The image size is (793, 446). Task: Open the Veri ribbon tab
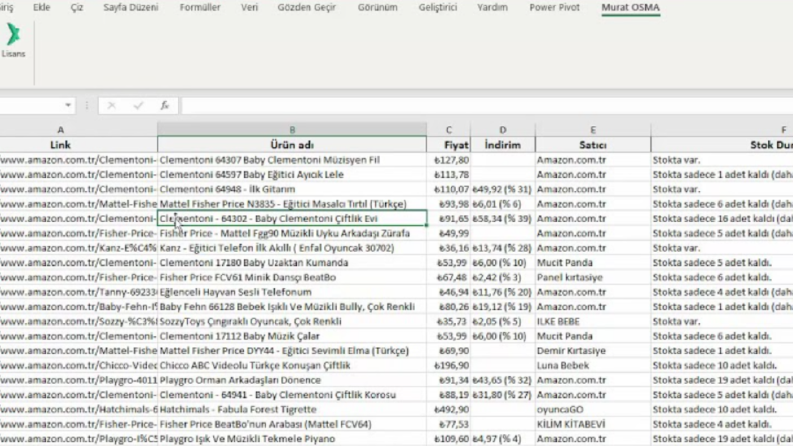click(249, 7)
